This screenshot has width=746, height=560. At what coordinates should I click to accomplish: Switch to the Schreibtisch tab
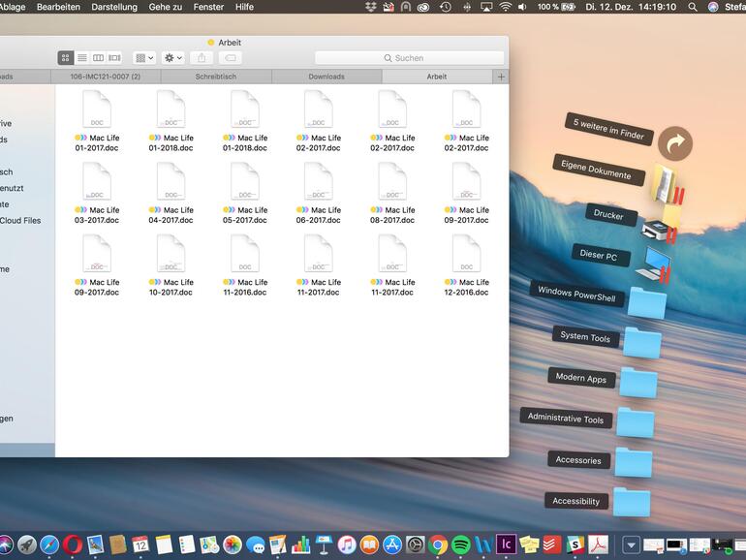pyautogui.click(x=216, y=77)
